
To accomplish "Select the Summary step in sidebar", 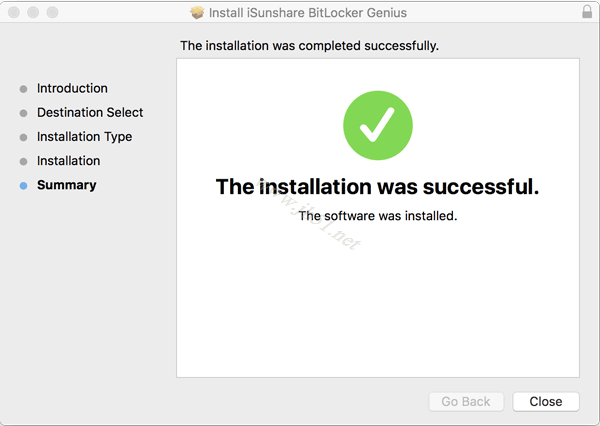I will pos(66,185).
